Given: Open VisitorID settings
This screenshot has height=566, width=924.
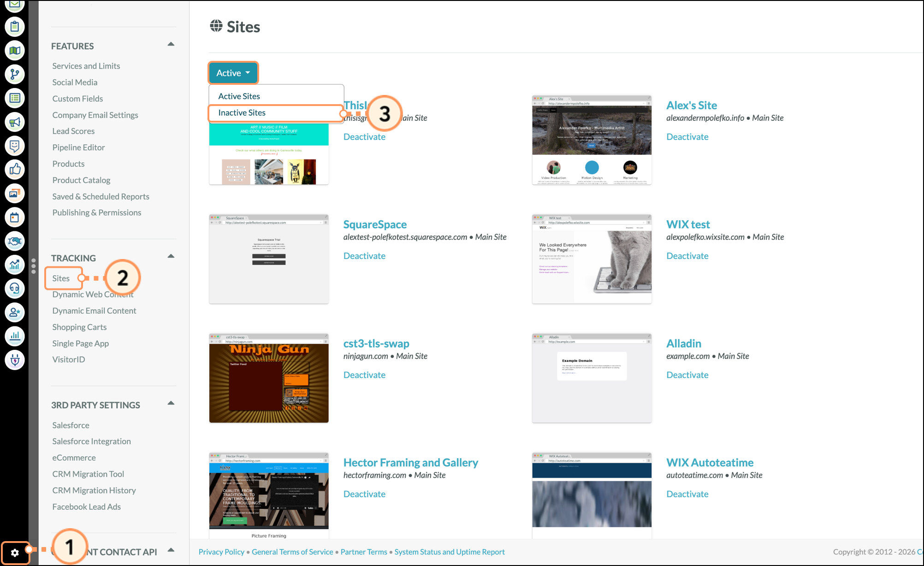Looking at the screenshot, I should pos(69,360).
